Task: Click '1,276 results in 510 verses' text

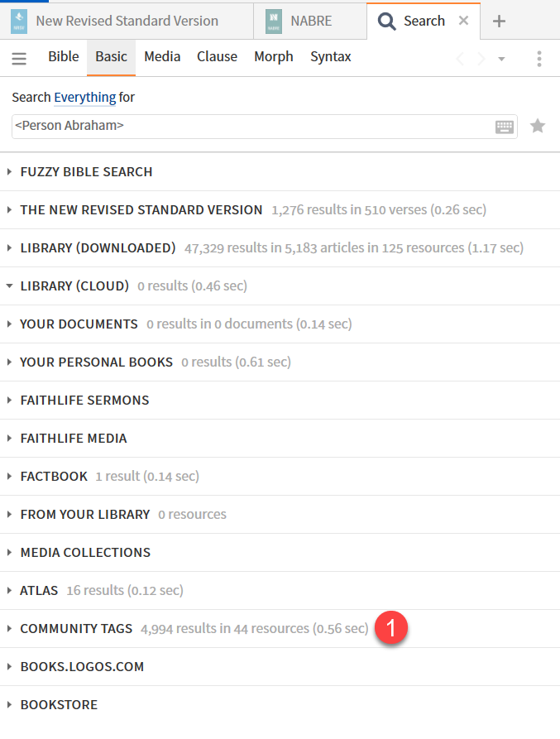Action: (349, 209)
